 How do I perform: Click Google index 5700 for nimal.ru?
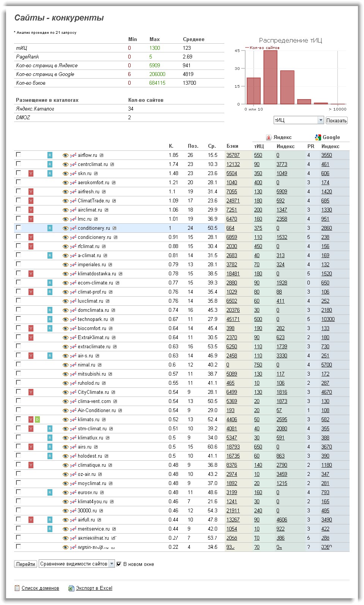[x=326, y=365]
